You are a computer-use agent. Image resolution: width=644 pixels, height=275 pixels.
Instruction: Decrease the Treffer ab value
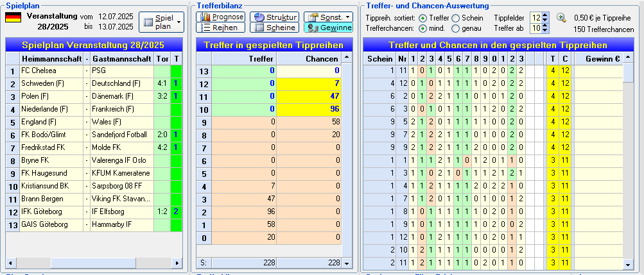545,31
